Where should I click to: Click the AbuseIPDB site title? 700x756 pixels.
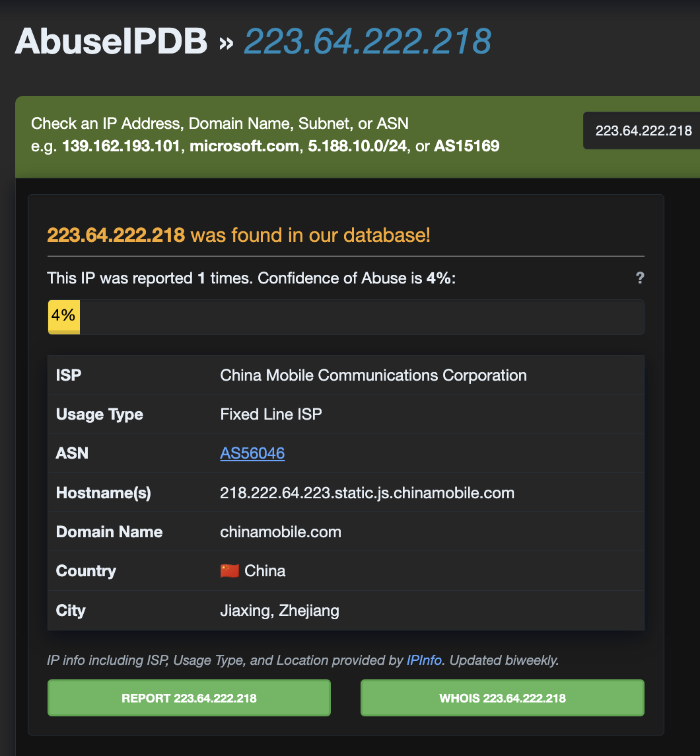point(111,41)
